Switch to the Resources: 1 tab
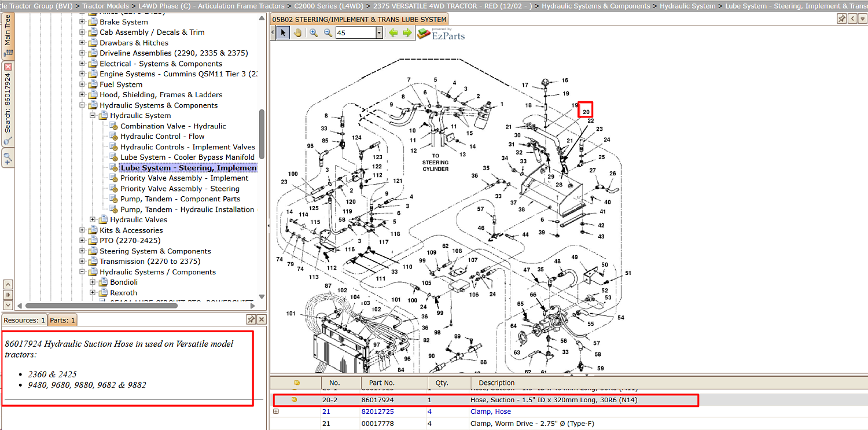The image size is (868, 430). (x=24, y=320)
